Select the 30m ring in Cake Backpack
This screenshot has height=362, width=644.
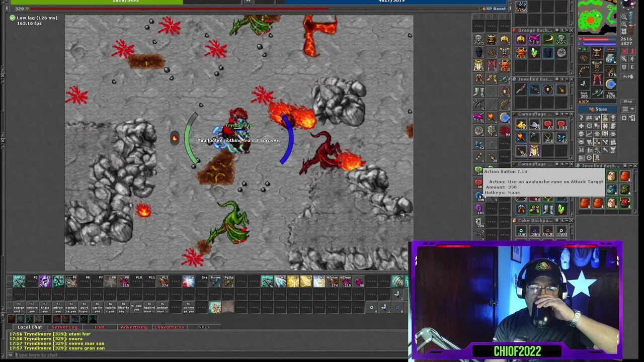[x=534, y=232]
